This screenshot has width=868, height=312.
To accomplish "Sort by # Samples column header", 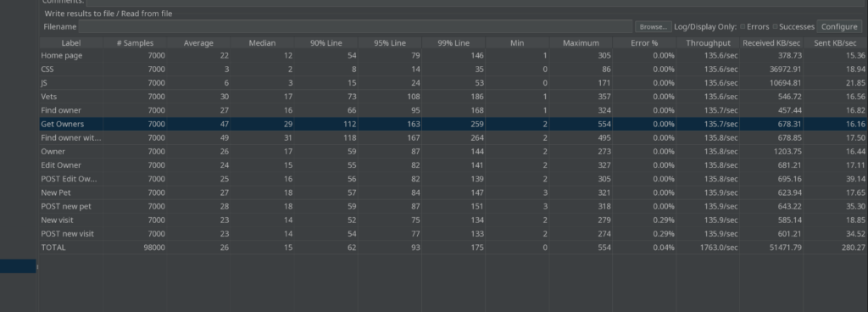I will click(135, 42).
